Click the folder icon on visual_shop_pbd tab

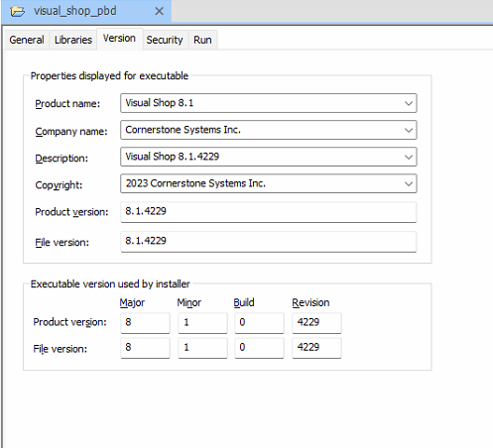(x=17, y=11)
